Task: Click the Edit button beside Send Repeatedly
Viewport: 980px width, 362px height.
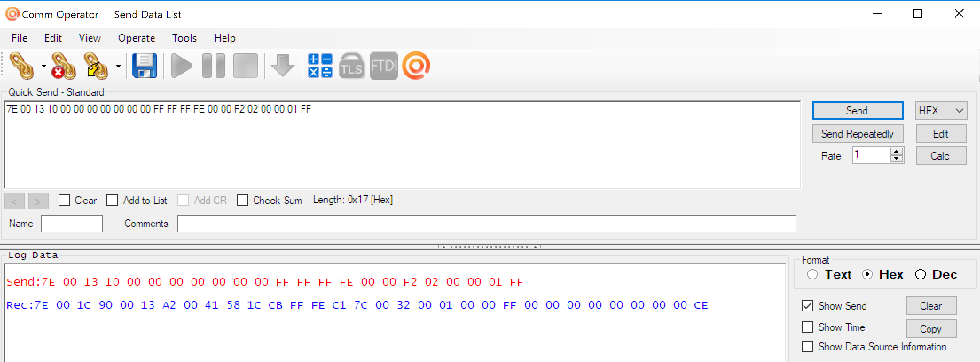Action: pos(941,134)
